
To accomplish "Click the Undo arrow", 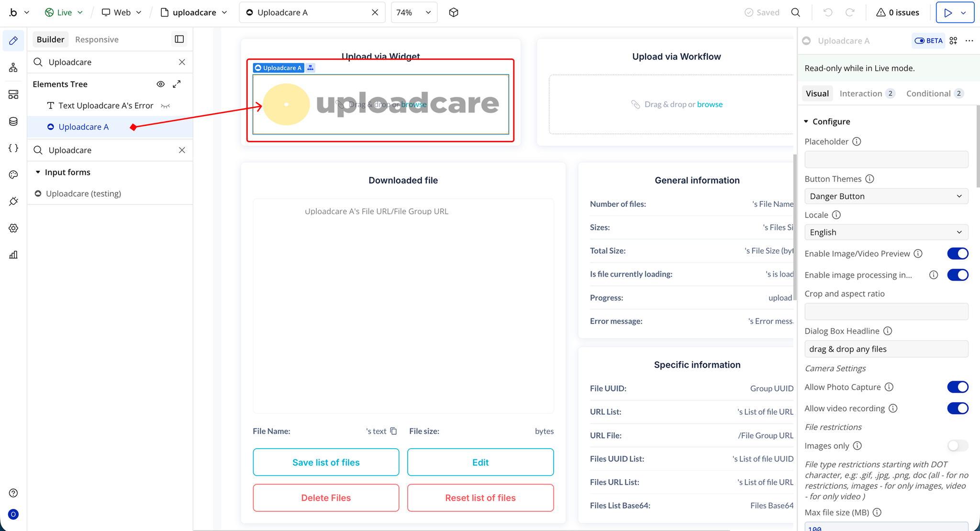I will point(828,12).
